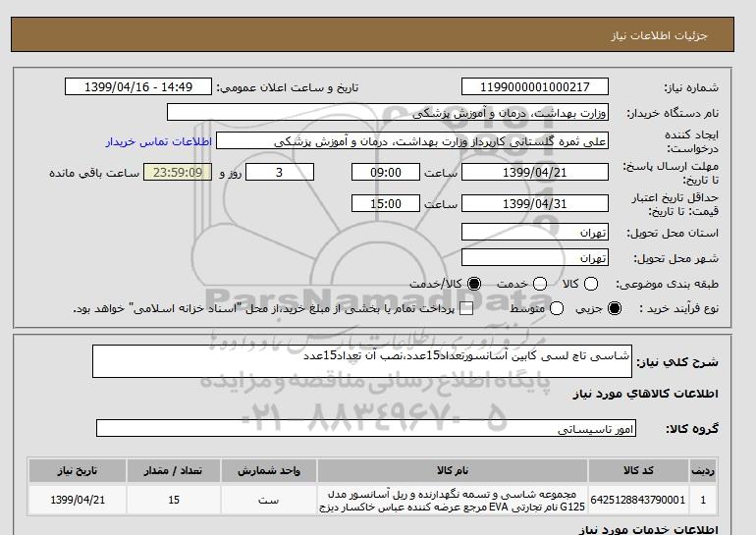Click the کد کالا column header
Screen dimensions: 756x535
coord(638,471)
